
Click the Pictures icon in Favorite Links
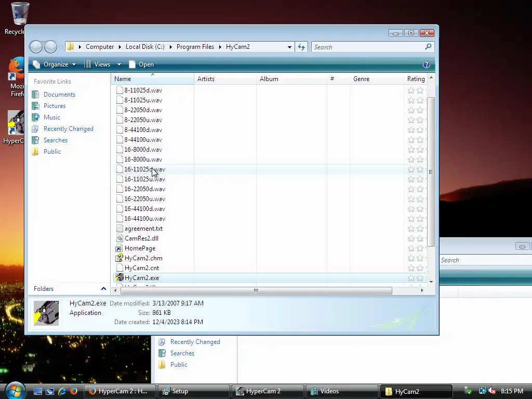35,106
